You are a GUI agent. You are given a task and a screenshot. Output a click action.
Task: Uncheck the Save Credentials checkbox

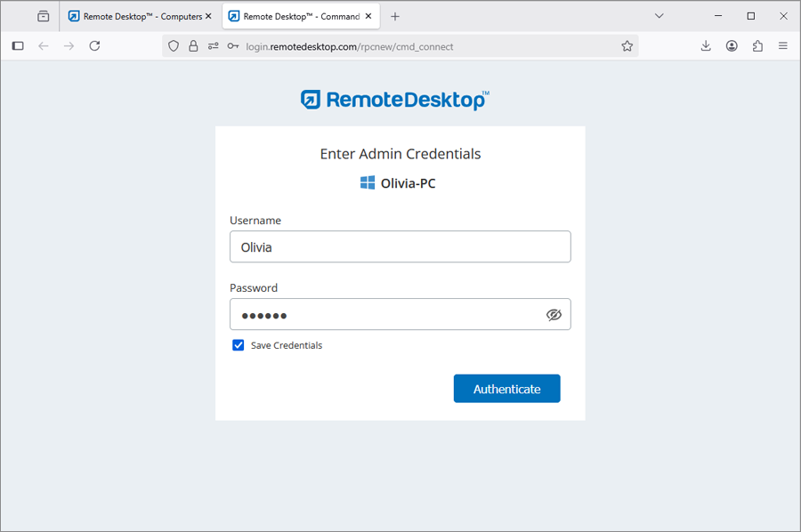[238, 345]
